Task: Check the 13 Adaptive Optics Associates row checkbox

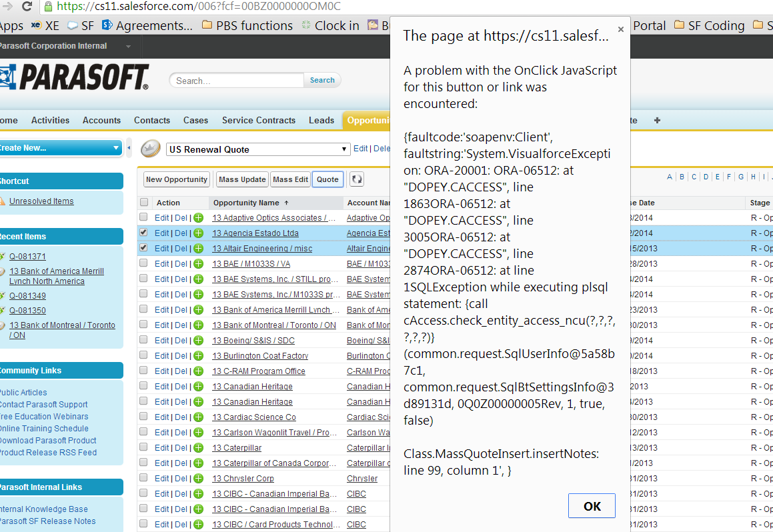Action: [143, 217]
